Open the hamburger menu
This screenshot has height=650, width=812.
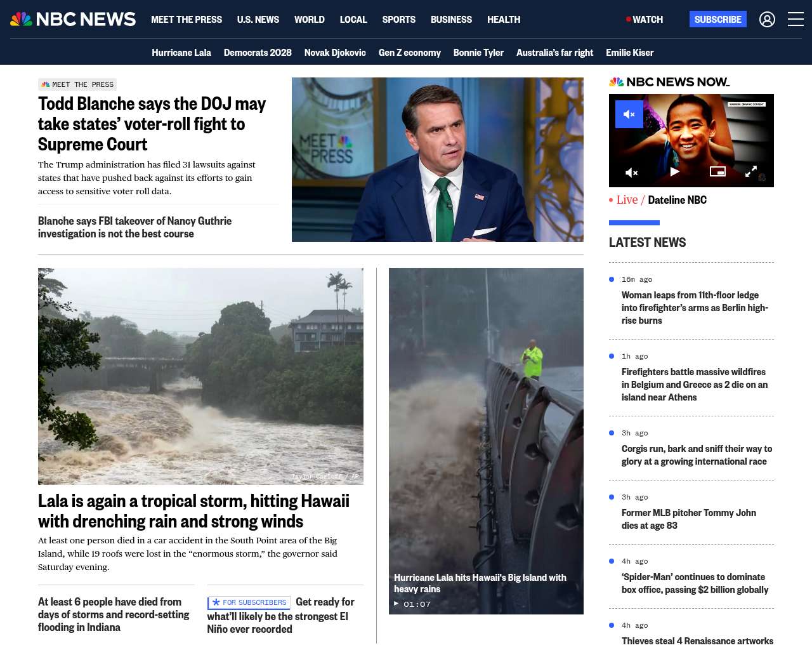point(796,20)
